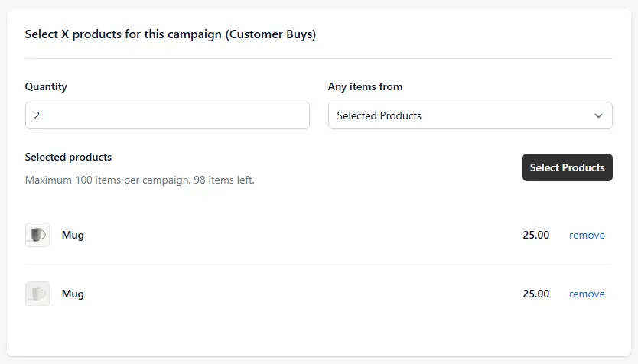Screen dimensions: 638x364
Task: Open dropdown using the chevron arrow
Action: [598, 116]
